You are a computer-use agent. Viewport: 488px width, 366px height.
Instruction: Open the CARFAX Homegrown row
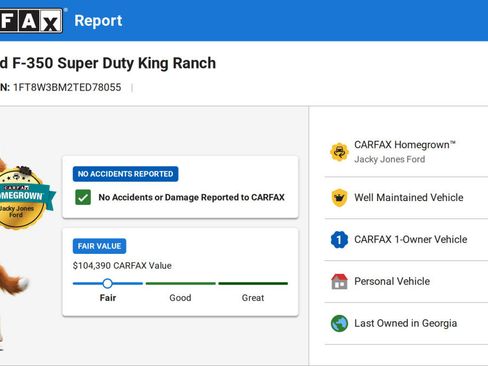(x=406, y=152)
